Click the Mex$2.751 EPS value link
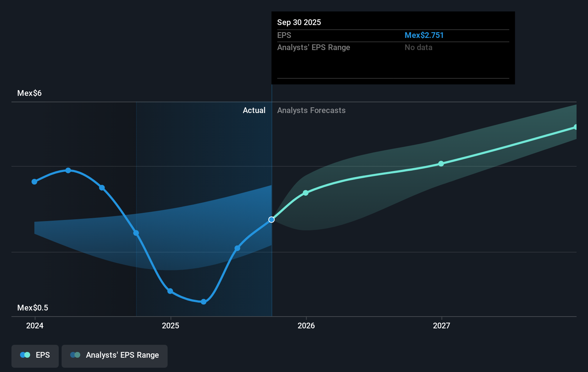This screenshot has width=588, height=372. (424, 35)
